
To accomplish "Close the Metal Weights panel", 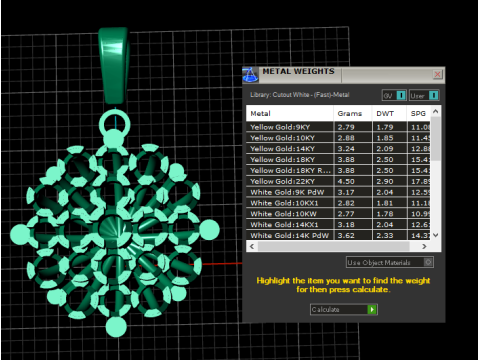I will [x=438, y=74].
